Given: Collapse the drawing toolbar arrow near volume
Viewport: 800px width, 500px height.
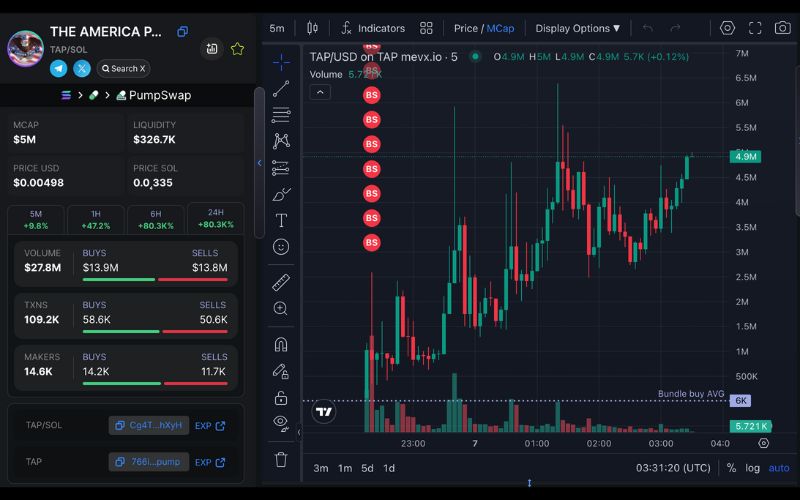Looking at the screenshot, I should pyautogui.click(x=299, y=433).
